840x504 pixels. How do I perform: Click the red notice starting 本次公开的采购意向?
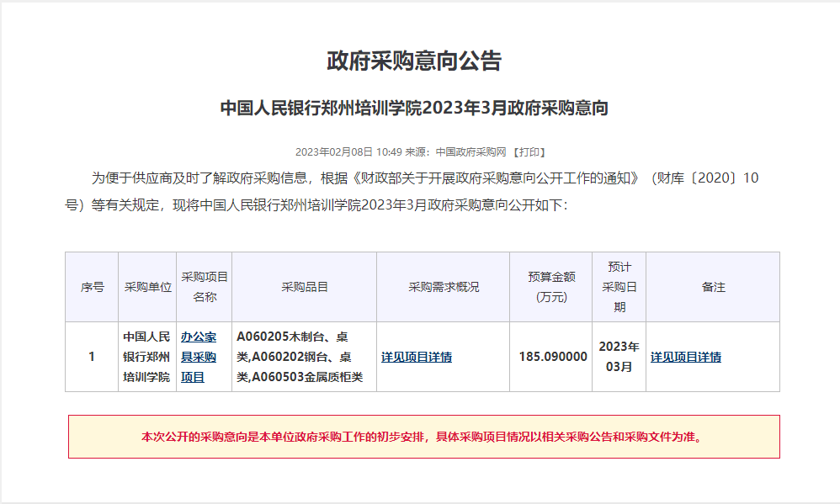coord(423,437)
